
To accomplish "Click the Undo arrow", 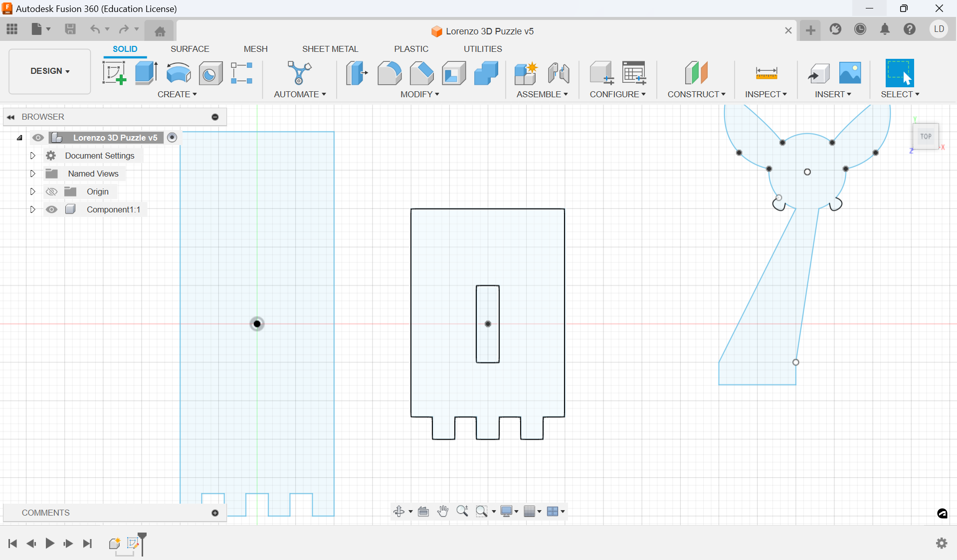I will point(95,29).
